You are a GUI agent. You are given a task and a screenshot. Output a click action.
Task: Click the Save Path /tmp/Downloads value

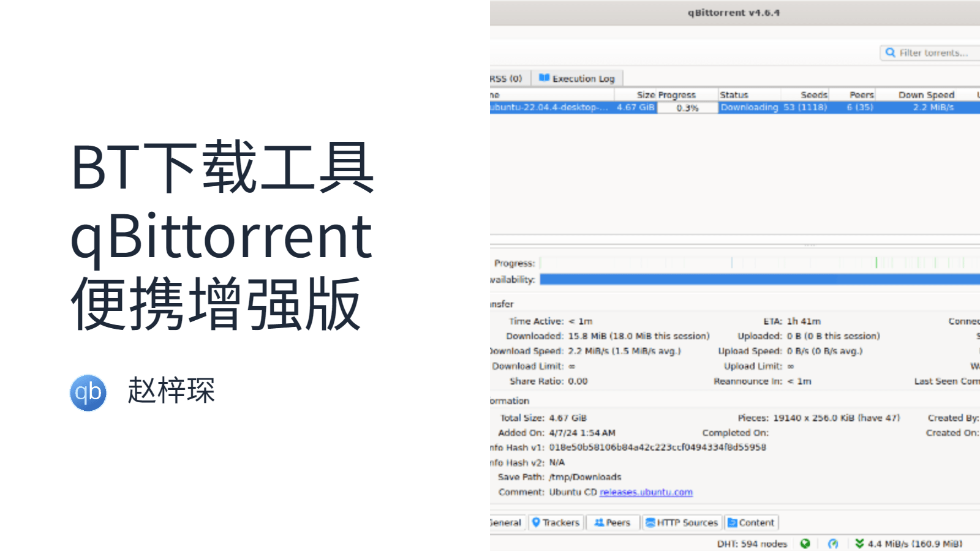pyautogui.click(x=585, y=477)
